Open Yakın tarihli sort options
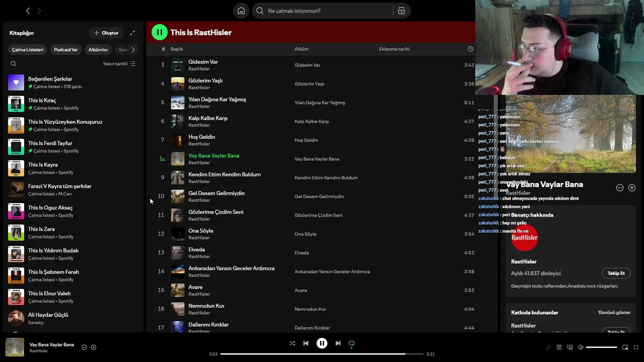644x362 pixels. coord(119,64)
